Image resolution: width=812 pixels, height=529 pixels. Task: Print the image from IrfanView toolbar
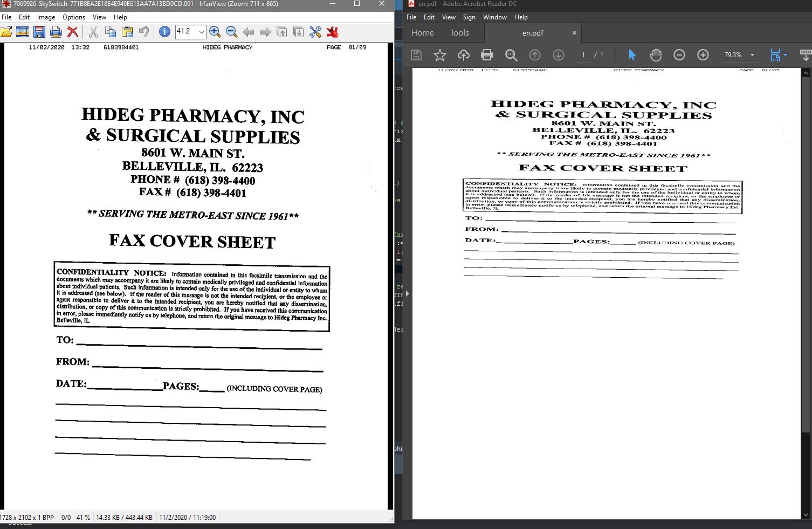[56, 32]
